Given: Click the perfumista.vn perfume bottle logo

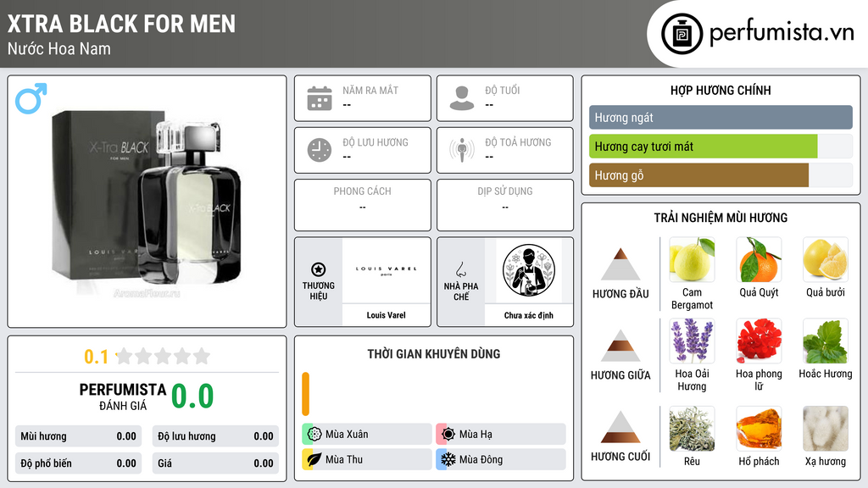Looking at the screenshot, I should (x=682, y=34).
